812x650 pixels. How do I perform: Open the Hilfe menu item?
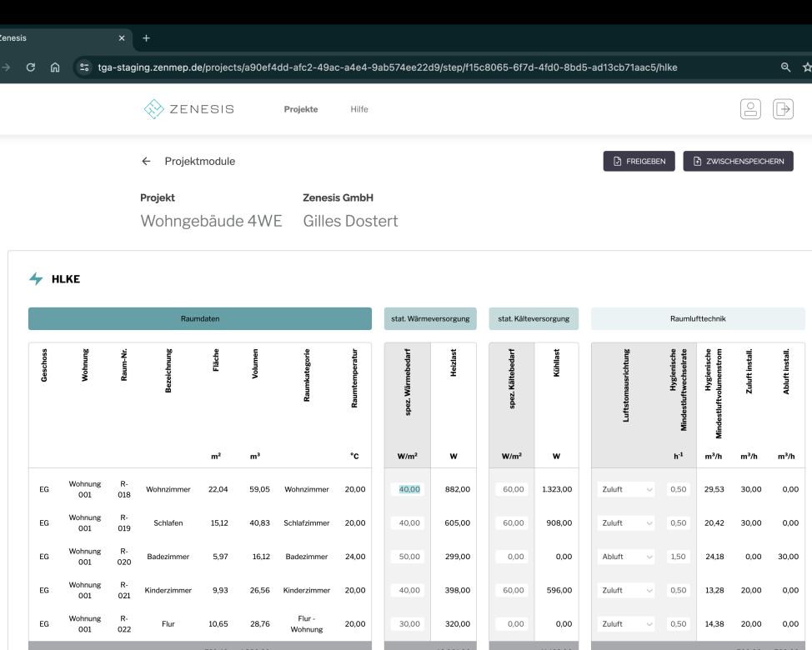coord(359,109)
